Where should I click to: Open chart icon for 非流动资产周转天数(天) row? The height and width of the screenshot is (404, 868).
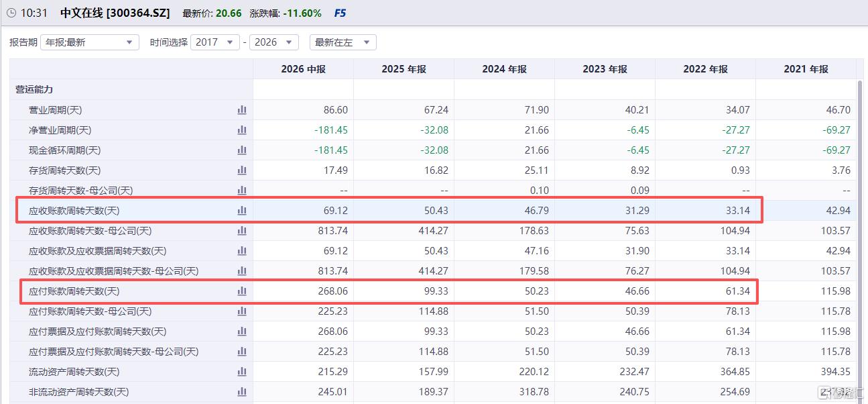pyautogui.click(x=242, y=392)
